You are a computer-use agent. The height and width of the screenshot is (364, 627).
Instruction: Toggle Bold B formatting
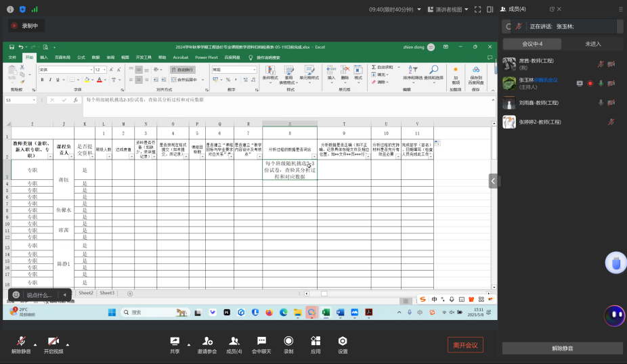point(43,80)
